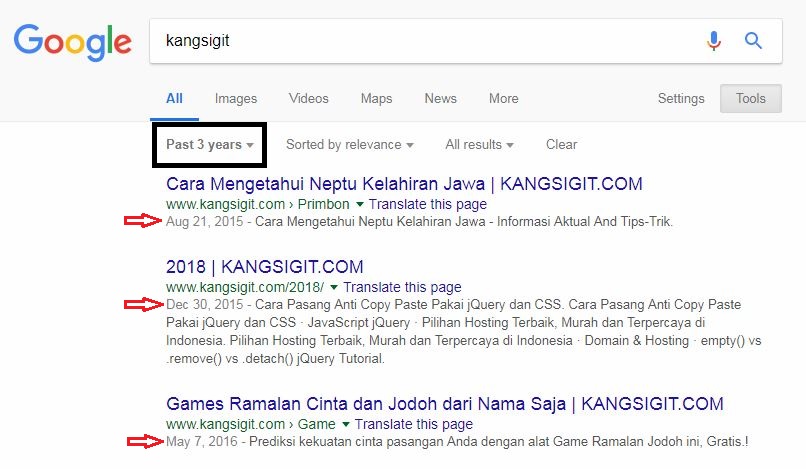
Task: Open Cara Mengetahui Neptu Kelahiran Jawa result
Action: click(404, 184)
